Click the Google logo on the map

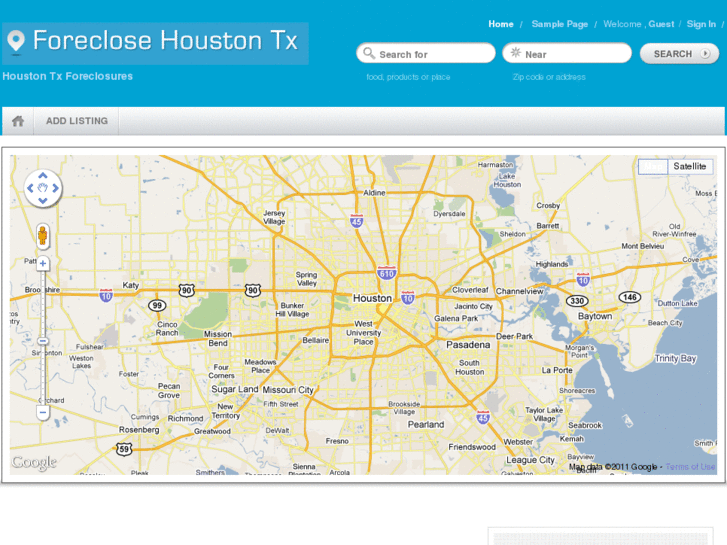pos(34,462)
